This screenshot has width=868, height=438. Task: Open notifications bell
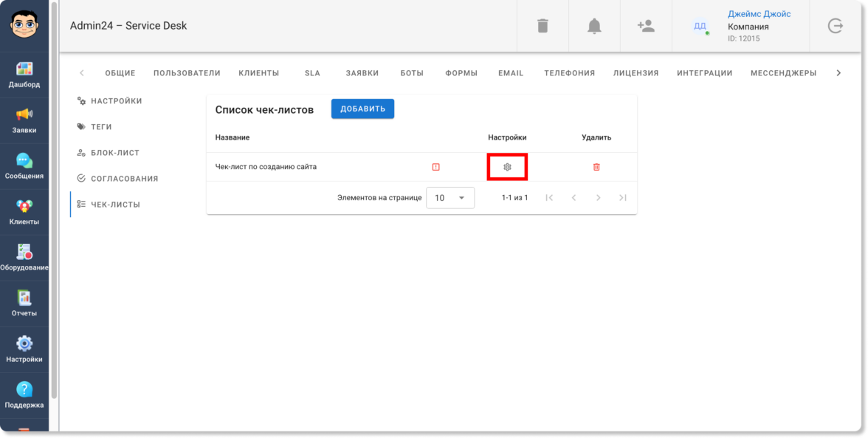point(594,26)
